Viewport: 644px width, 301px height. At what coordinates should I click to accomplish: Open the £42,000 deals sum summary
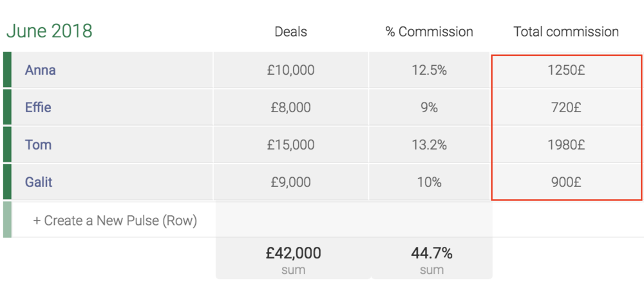point(293,260)
